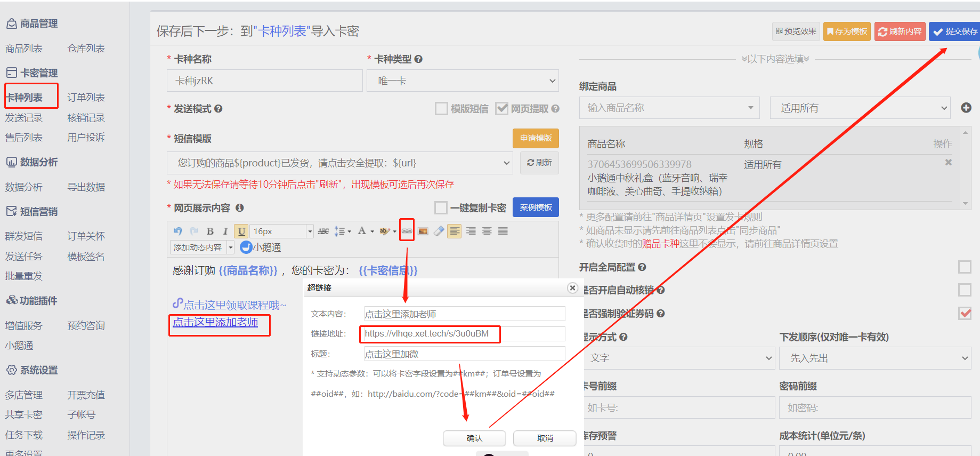
Task: Toggle italic formatting in the editor
Action: tap(225, 231)
